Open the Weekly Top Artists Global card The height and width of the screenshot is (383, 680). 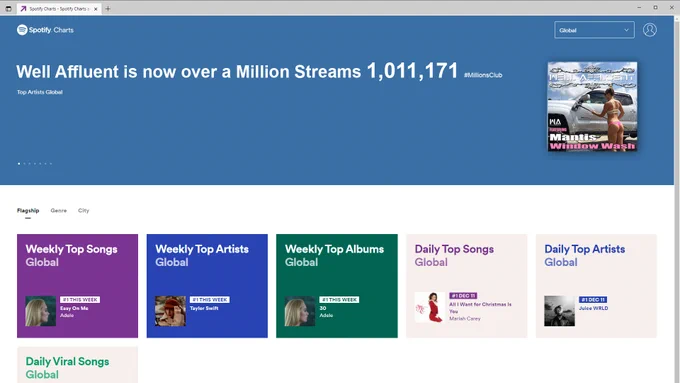click(x=207, y=286)
